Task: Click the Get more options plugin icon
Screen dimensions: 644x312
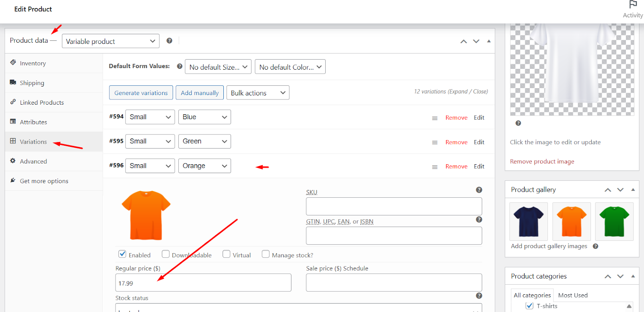Action: click(x=13, y=180)
